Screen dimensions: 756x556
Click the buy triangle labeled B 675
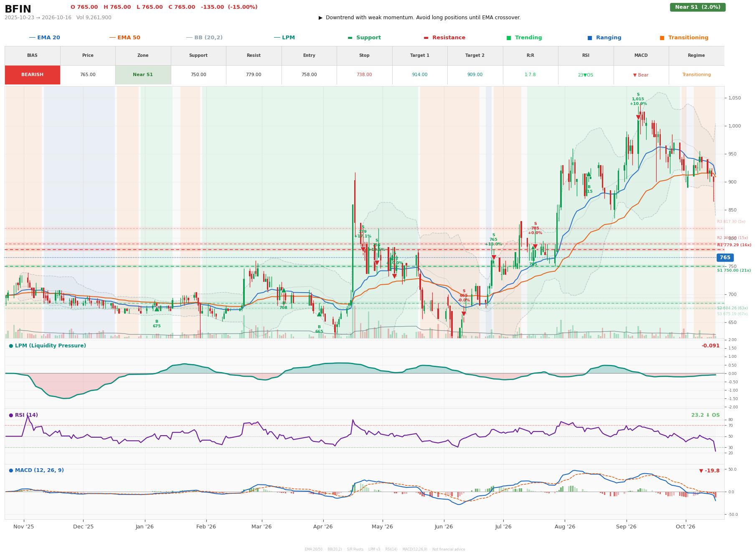point(157,309)
